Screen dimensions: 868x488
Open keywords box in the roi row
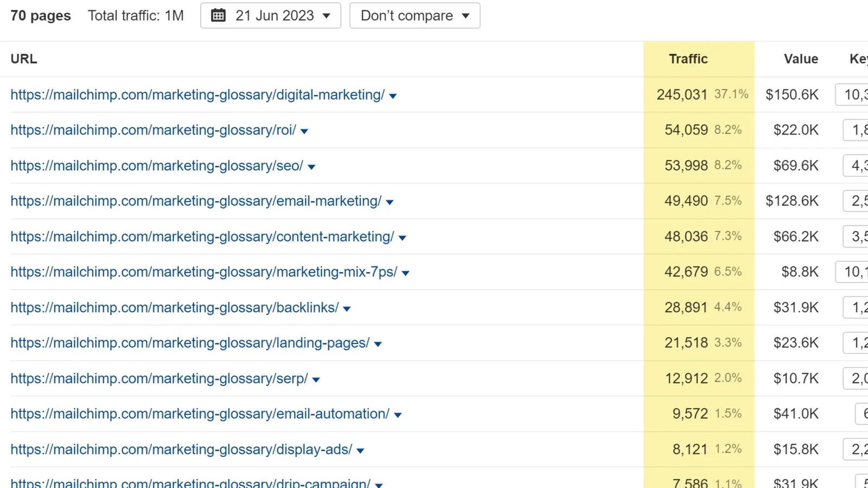tap(856, 130)
